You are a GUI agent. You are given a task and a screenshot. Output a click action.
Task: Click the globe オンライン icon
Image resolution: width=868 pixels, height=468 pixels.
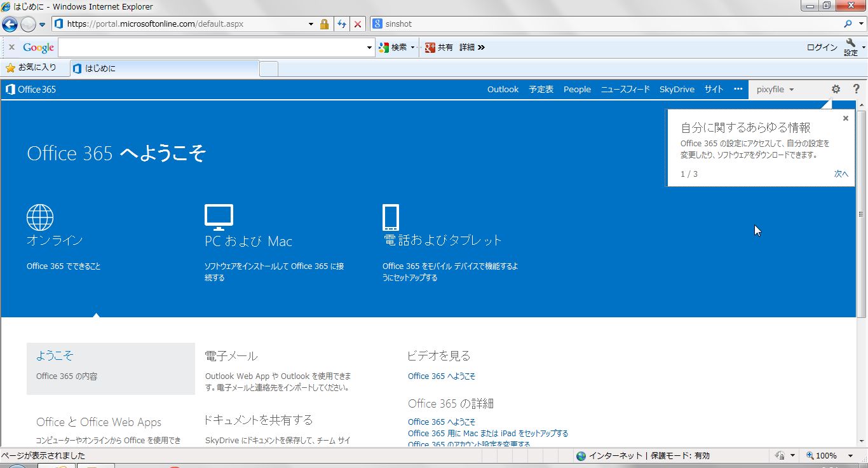[40, 217]
